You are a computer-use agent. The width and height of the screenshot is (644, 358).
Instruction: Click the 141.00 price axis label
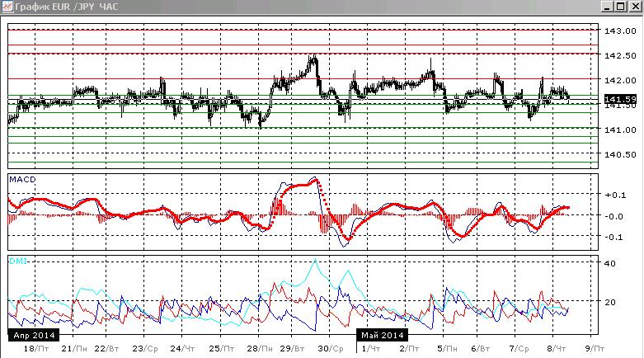tap(620, 130)
